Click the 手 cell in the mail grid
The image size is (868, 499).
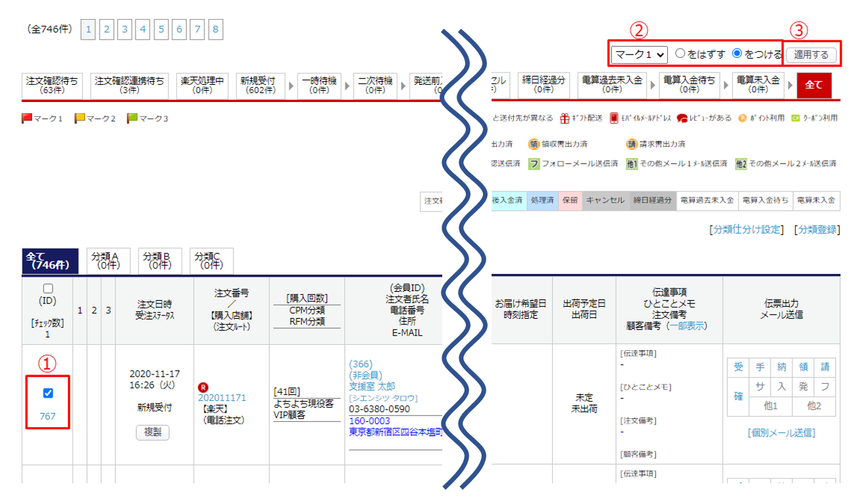click(760, 367)
